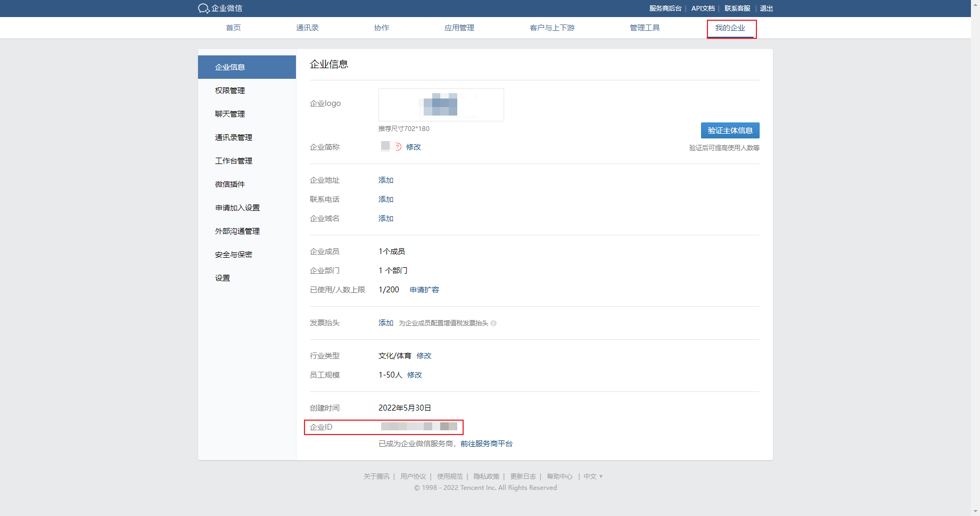Click 退出 to log out
980x516 pixels.
tap(766, 9)
